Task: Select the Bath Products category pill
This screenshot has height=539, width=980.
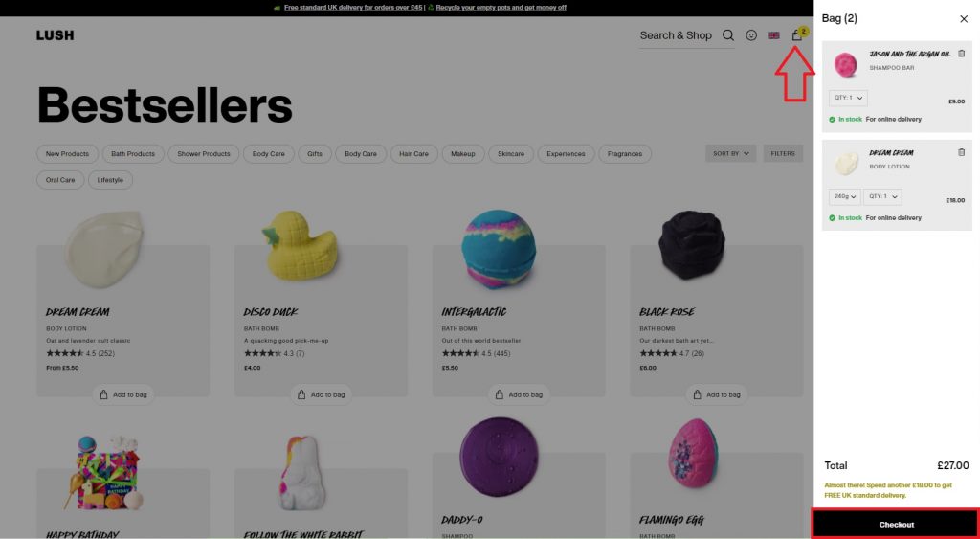Action: [x=133, y=154]
